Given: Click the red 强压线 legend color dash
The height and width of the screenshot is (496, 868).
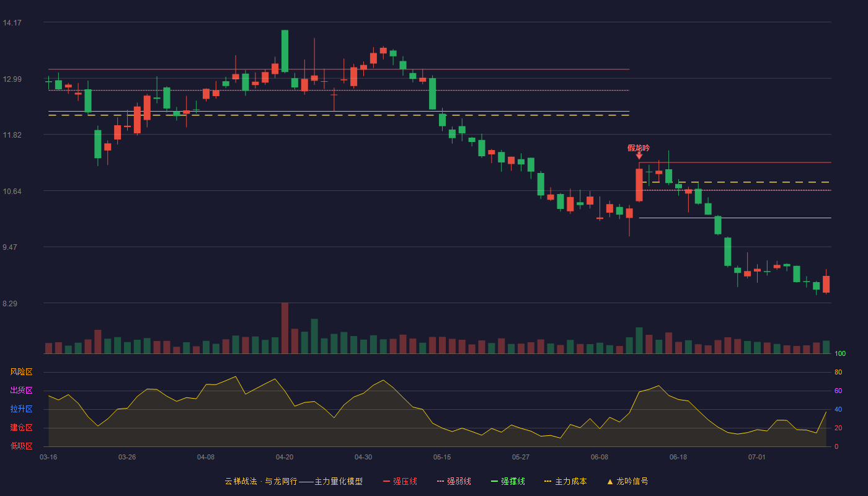Looking at the screenshot, I should [386, 481].
